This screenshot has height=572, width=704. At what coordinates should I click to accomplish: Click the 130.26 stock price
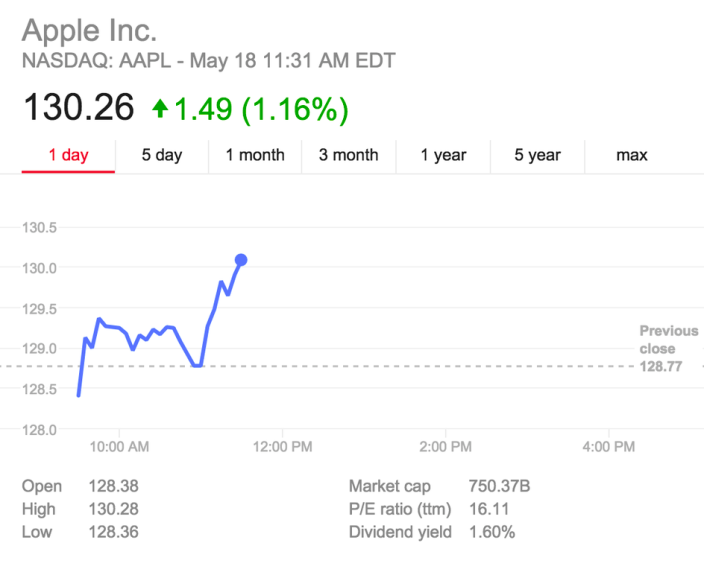[x=78, y=108]
